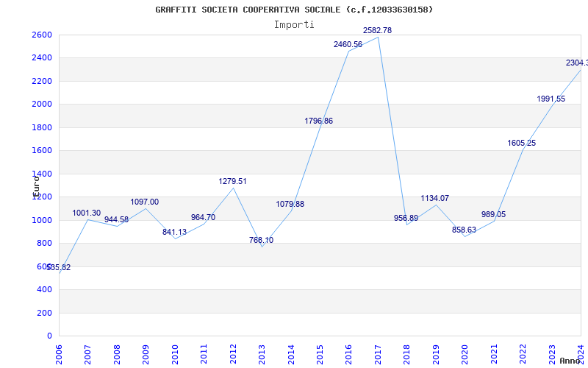
Task: Select the y-axis tick 0
Action: point(50,336)
